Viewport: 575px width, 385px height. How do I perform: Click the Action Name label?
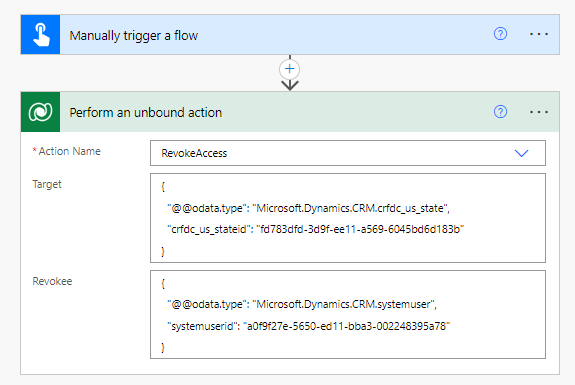coord(69,151)
